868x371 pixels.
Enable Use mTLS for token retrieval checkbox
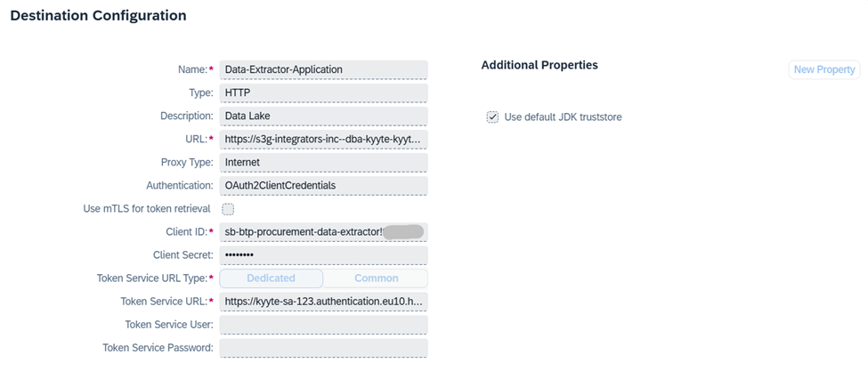tap(228, 209)
